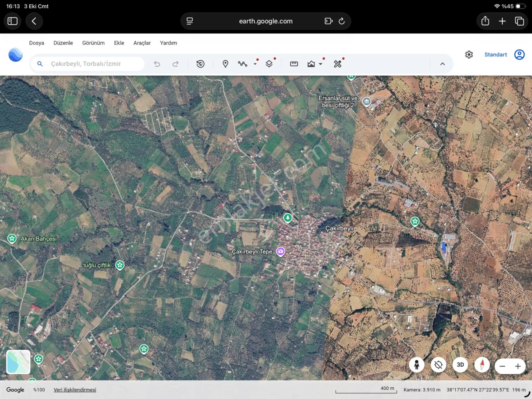Show all open tabs overview
The height and width of the screenshot is (399, 532).
click(519, 21)
